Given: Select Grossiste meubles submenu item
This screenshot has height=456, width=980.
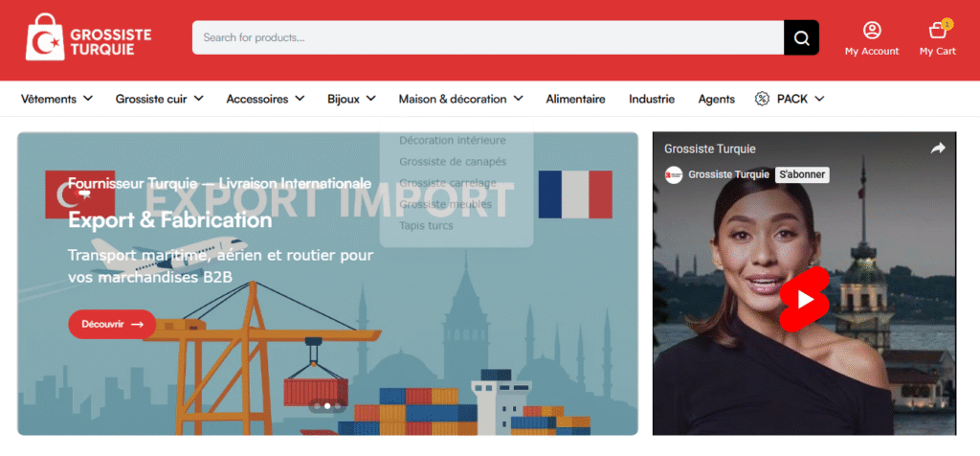Looking at the screenshot, I should (446, 204).
